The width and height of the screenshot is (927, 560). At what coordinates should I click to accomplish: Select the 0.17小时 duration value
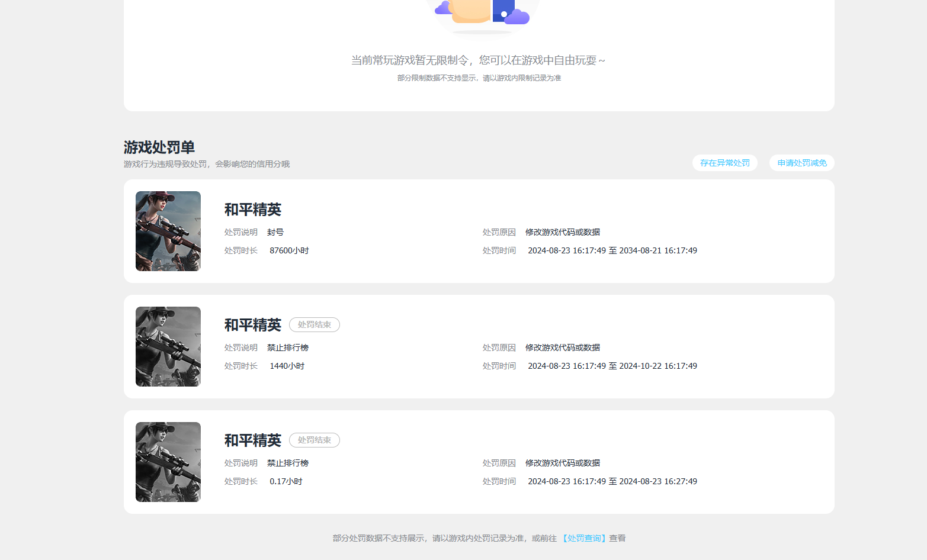point(286,481)
